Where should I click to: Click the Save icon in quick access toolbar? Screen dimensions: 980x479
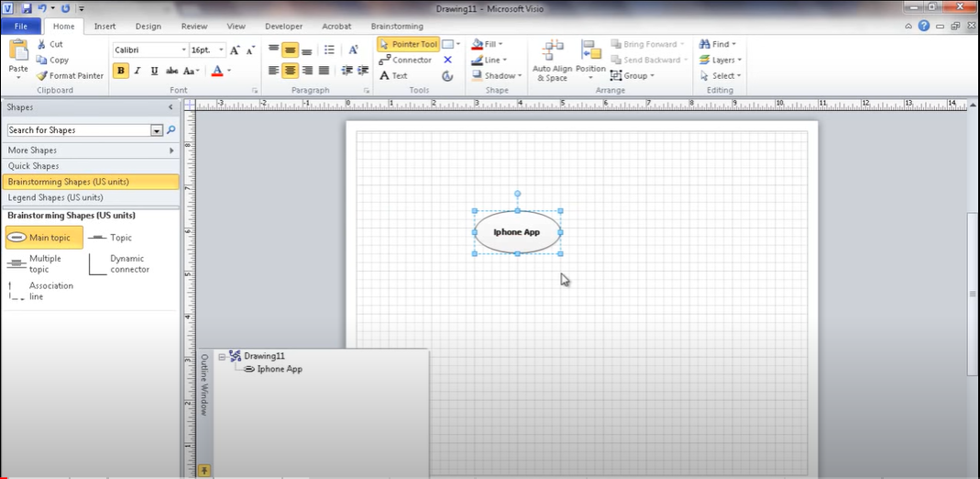coord(27,9)
